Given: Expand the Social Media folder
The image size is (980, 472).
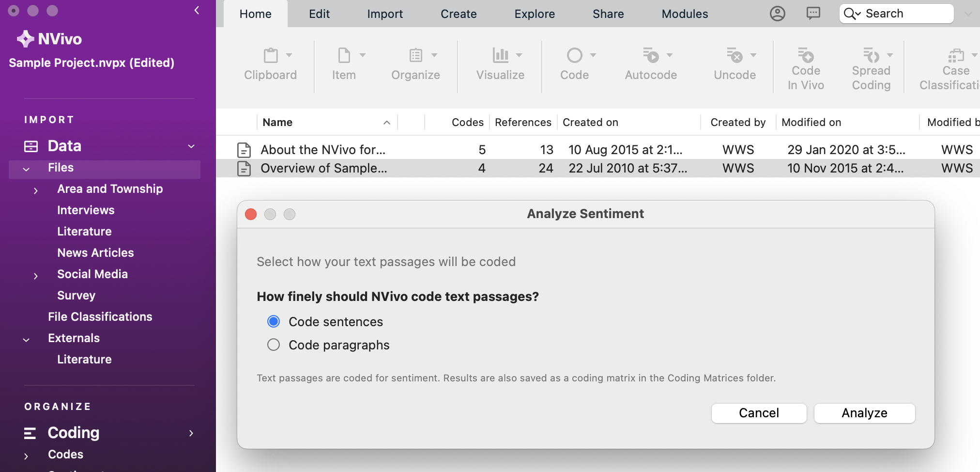Looking at the screenshot, I should coord(36,276).
